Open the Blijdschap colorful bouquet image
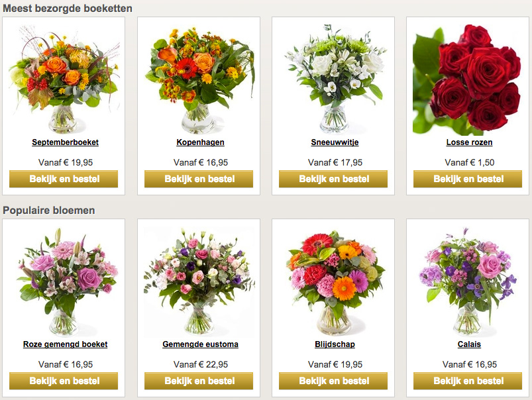 [x=333, y=281]
